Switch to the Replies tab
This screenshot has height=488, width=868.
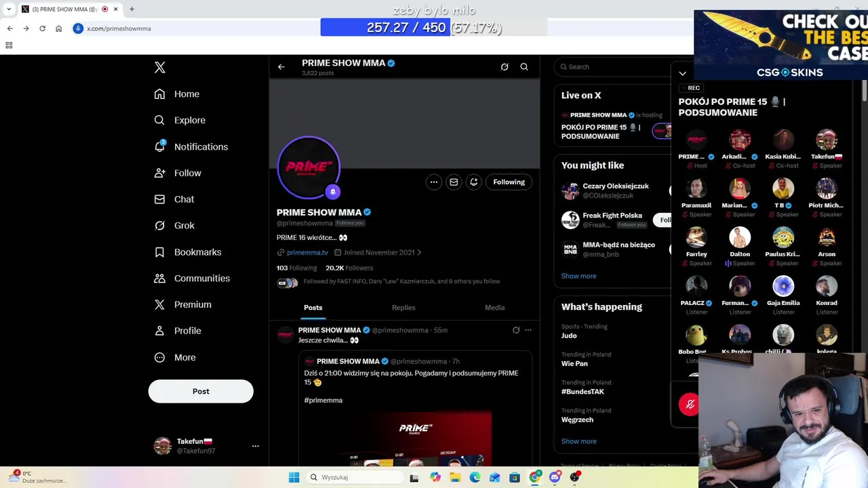(x=403, y=308)
